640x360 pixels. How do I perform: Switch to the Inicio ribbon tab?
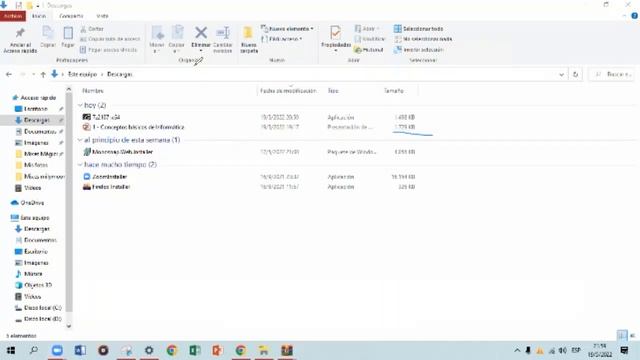39,16
